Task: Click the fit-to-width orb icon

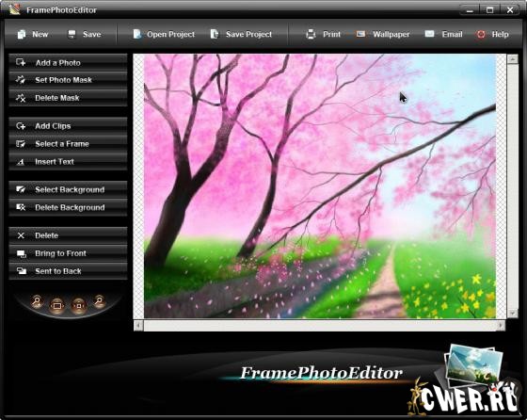Action: (57, 305)
